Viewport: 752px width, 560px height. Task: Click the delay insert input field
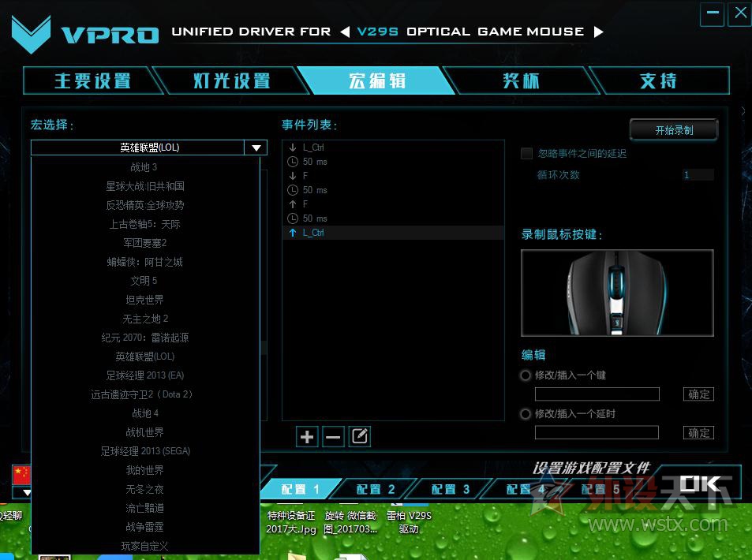tap(597, 433)
